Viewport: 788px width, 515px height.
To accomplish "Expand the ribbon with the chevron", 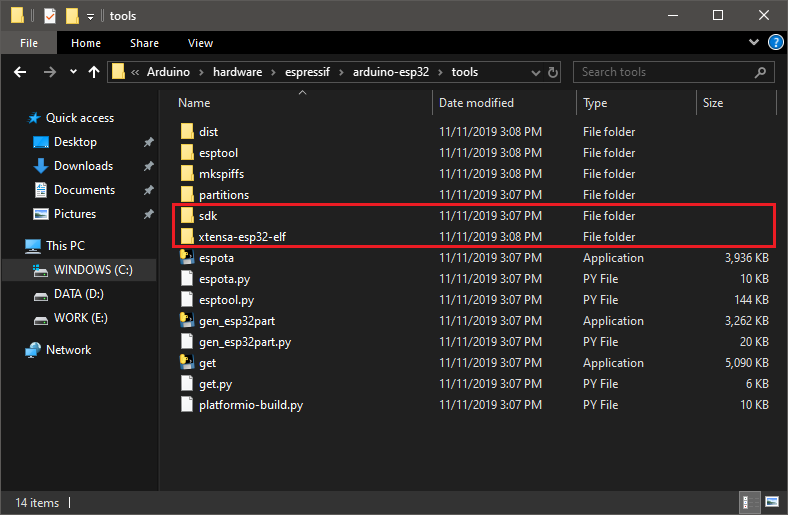I will [x=754, y=43].
